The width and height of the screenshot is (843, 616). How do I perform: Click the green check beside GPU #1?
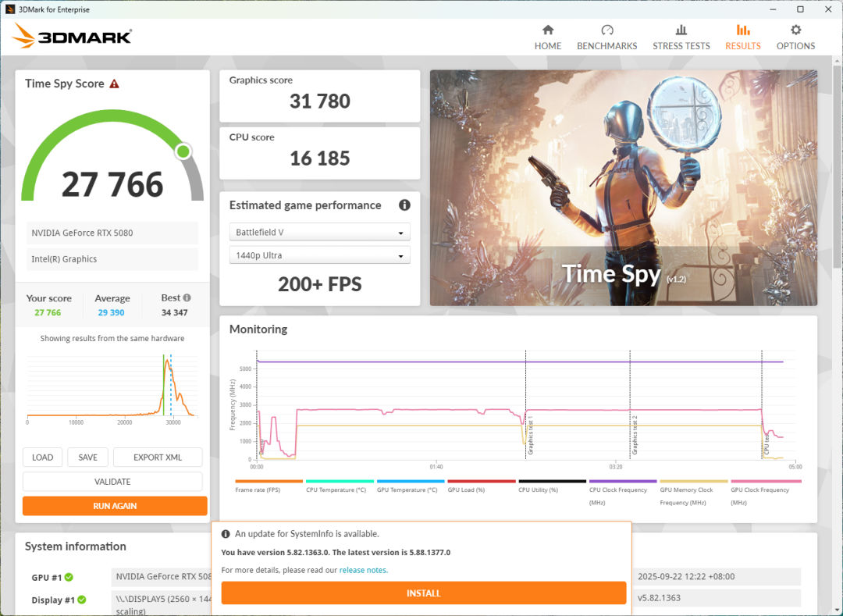(x=69, y=577)
